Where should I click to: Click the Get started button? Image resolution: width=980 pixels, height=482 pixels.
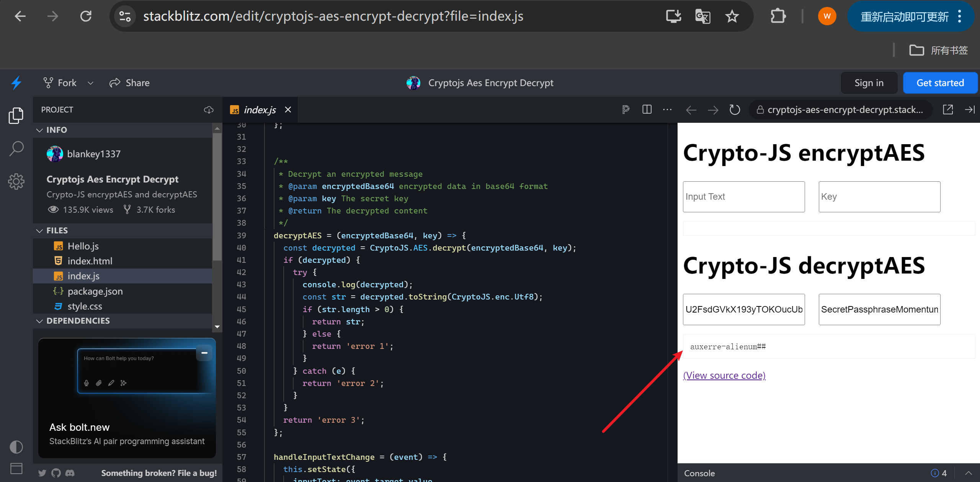[x=940, y=83]
